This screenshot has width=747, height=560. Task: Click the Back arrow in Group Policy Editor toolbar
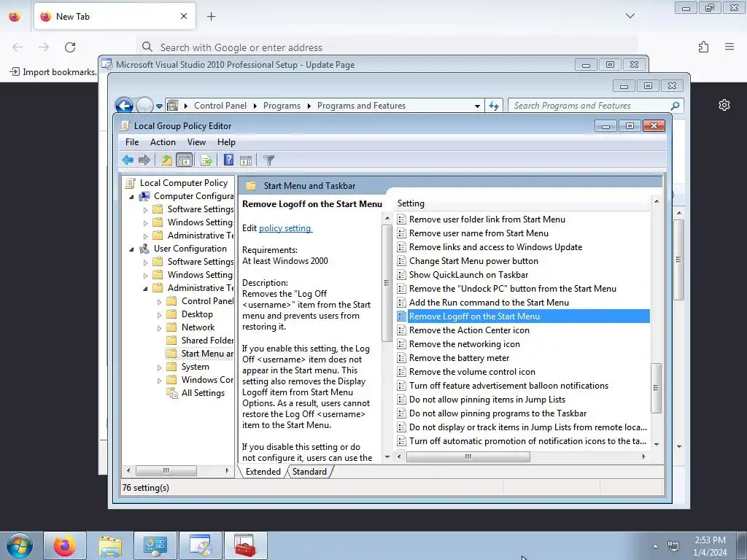[127, 160]
